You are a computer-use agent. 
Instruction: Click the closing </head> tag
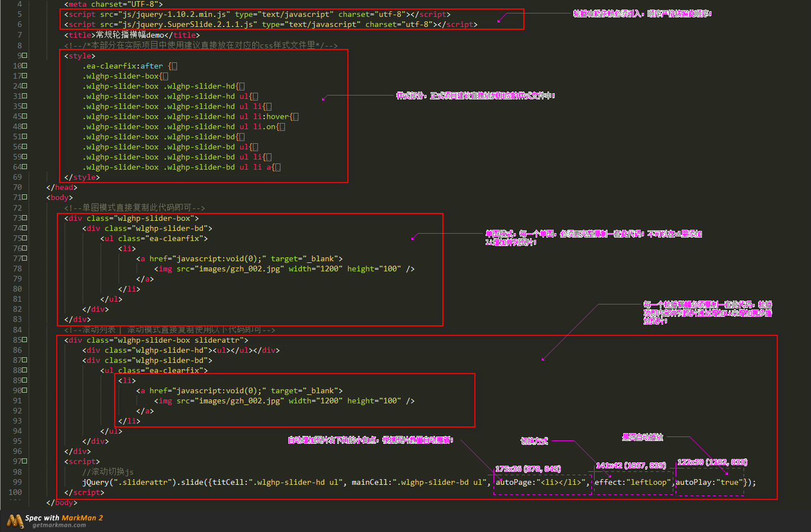tap(62, 187)
